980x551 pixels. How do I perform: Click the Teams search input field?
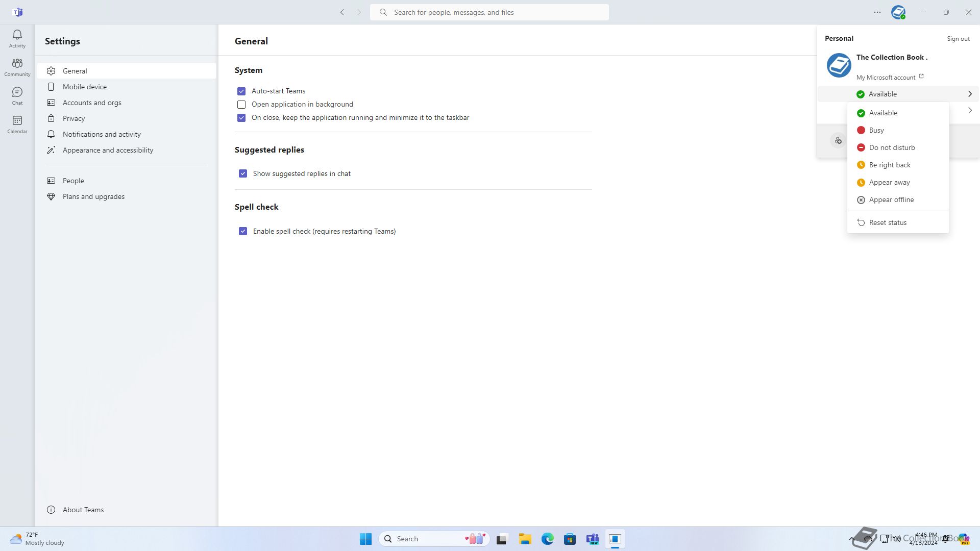point(490,12)
